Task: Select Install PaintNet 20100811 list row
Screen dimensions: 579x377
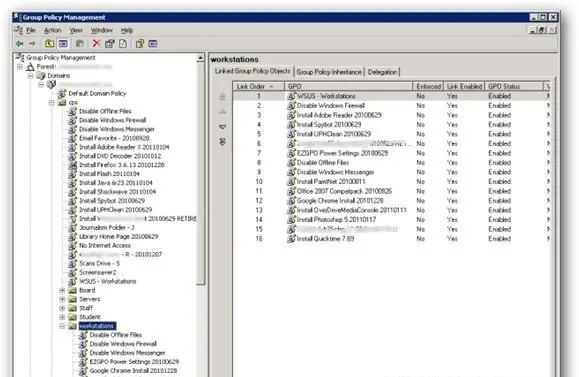Action: [x=391, y=182]
